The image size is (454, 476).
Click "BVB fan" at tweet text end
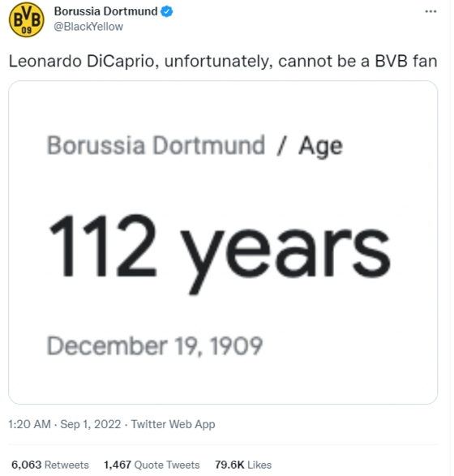[406, 61]
